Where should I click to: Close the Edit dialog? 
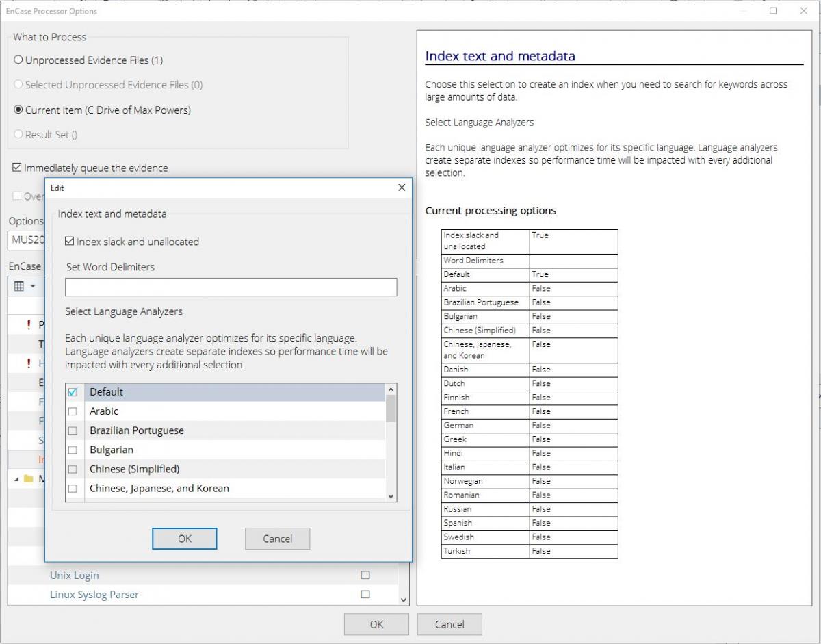point(402,188)
